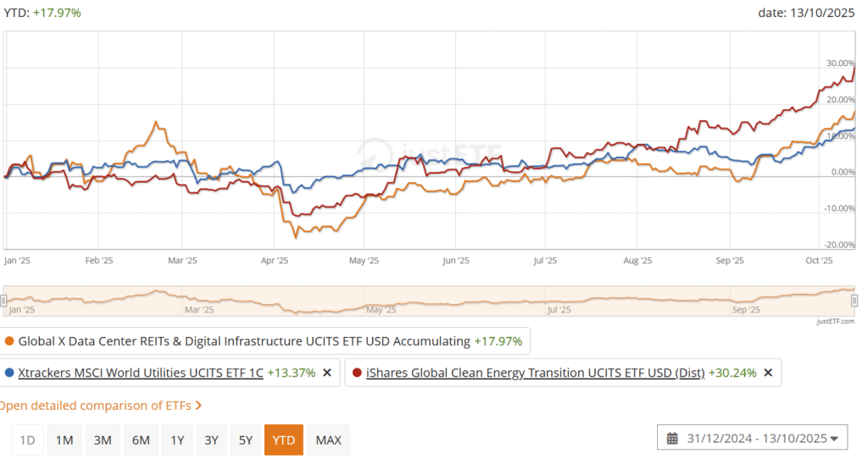Grab the right handle of range navigator
The height and width of the screenshot is (459, 868).
coord(854,300)
